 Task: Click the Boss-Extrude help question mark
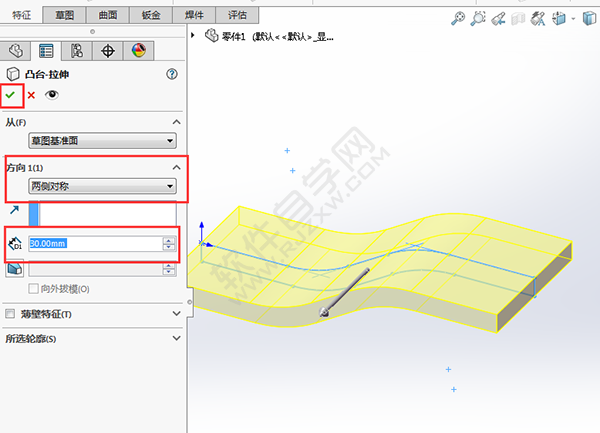(x=172, y=74)
